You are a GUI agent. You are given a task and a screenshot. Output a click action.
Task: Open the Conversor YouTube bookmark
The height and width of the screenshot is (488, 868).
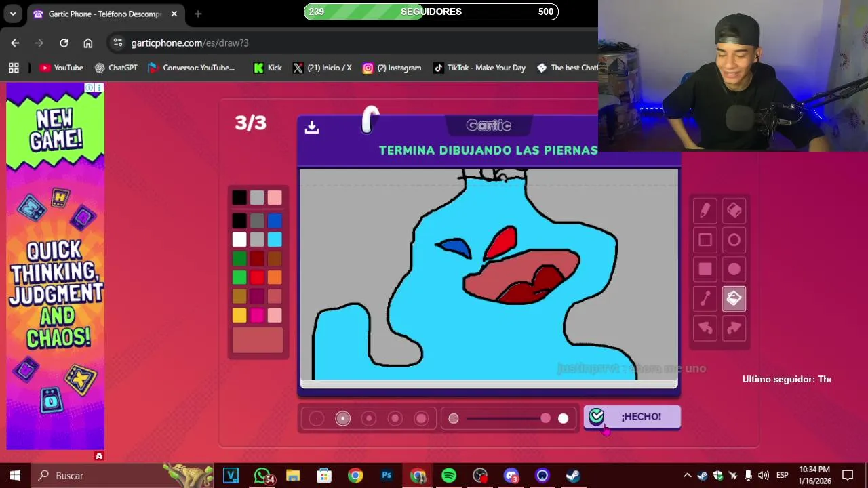coord(191,68)
